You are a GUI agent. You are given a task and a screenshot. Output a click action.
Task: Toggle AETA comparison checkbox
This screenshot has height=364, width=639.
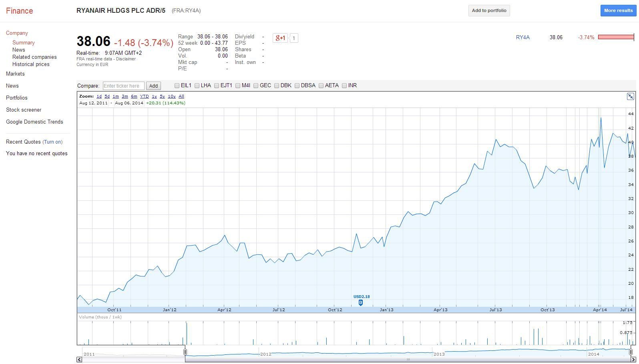pos(321,86)
